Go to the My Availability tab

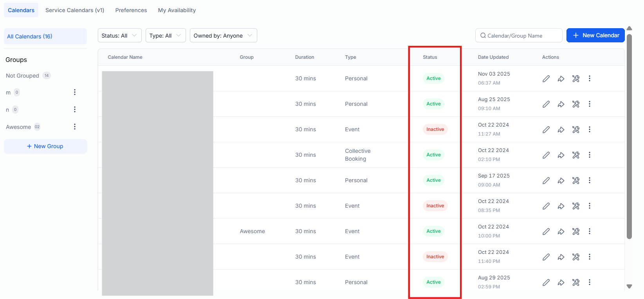click(177, 10)
